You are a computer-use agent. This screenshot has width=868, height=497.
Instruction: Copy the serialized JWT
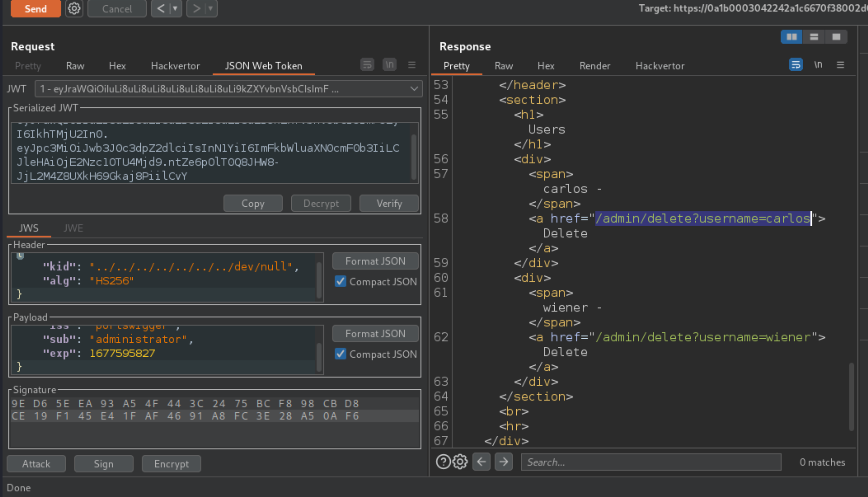(253, 204)
